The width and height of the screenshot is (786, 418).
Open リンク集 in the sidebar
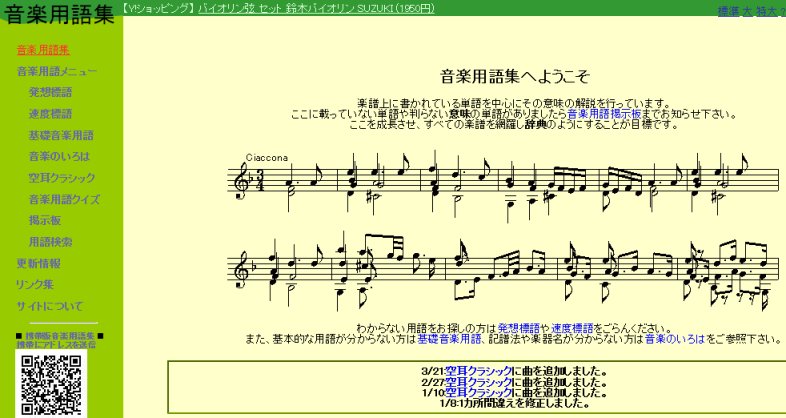(35, 285)
